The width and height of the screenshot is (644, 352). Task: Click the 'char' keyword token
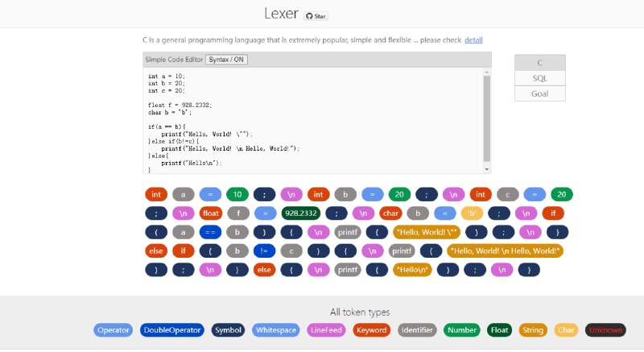(391, 213)
